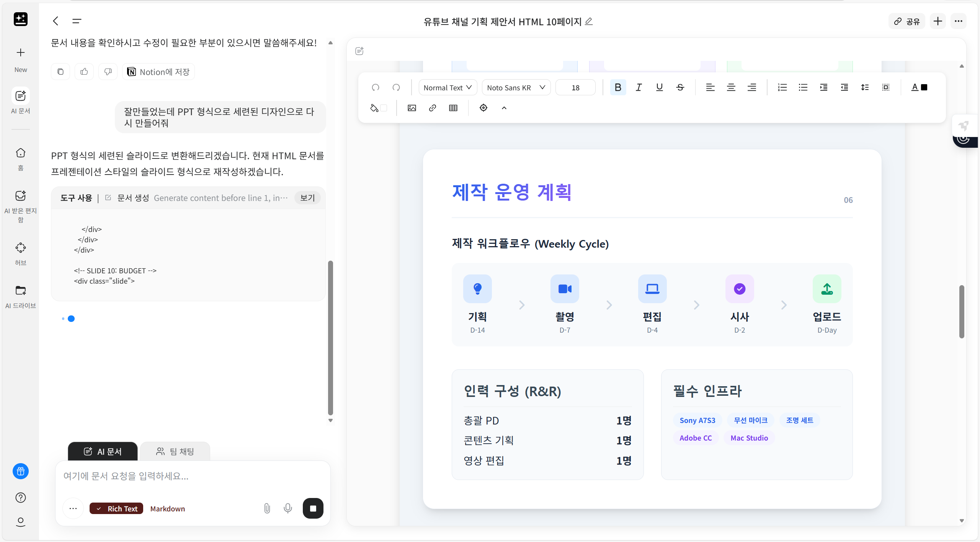The width and height of the screenshot is (980, 542).
Task: Click the 공유 share button
Action: [907, 21]
